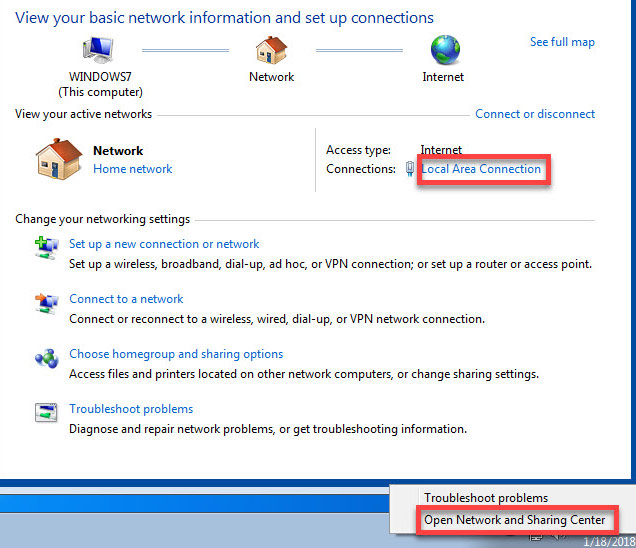Click the large Home network house icon
636x548 pixels.
pyautogui.click(x=59, y=159)
